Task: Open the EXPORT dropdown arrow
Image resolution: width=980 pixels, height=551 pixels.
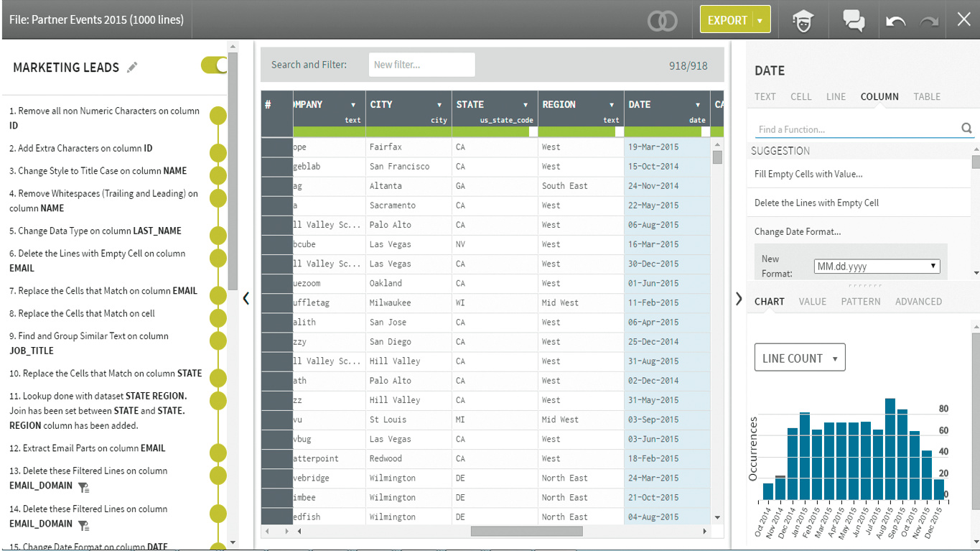Action: 760,21
